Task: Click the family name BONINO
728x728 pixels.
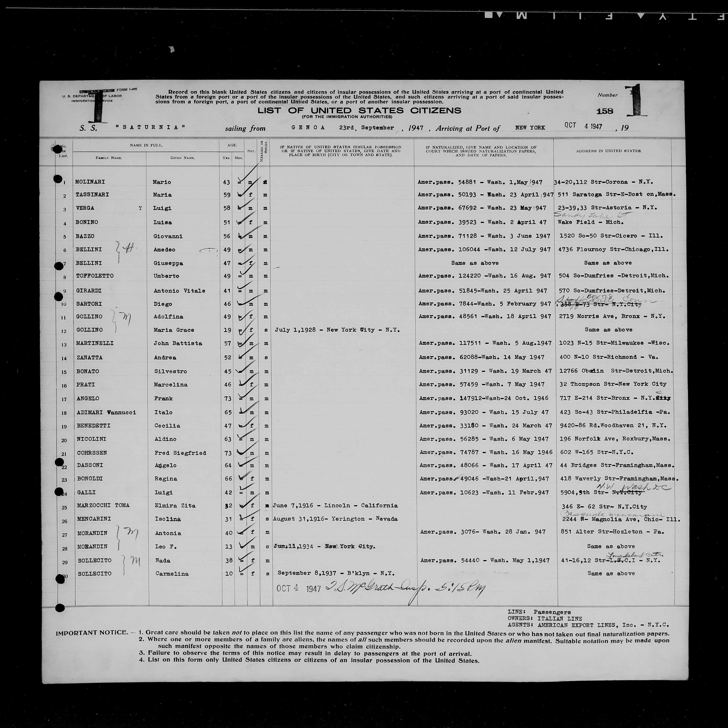Action: (87, 222)
